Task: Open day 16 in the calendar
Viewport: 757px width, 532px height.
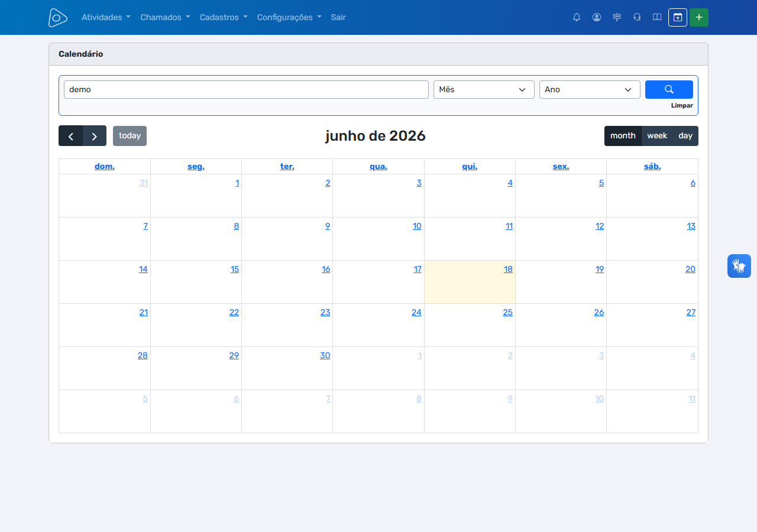Action: [326, 270]
